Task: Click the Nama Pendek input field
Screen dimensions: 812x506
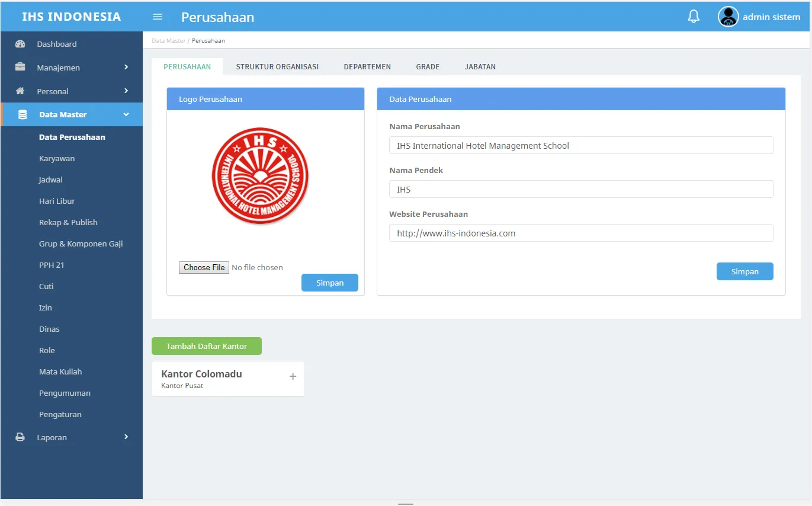Action: [x=580, y=190]
